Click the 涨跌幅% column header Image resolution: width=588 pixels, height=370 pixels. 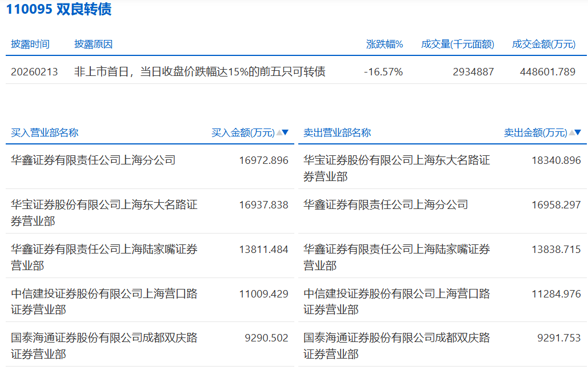click(x=385, y=44)
